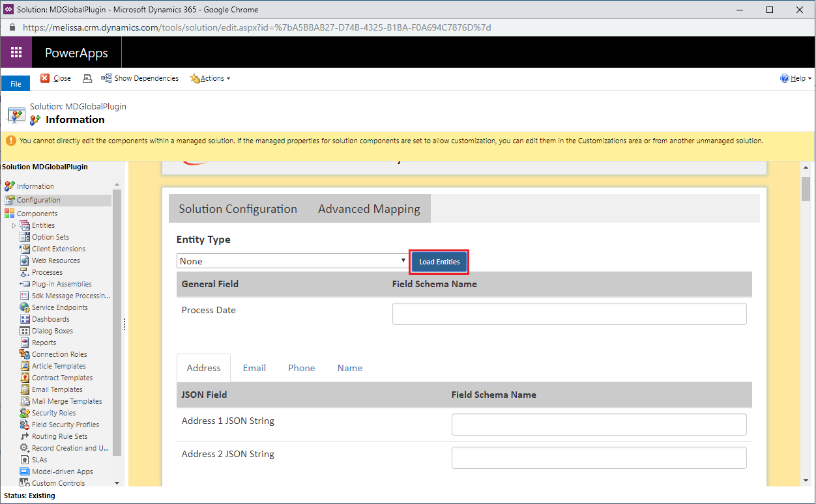Open Routing Rule Sets in sidebar
The height and width of the screenshot is (504, 816).
coord(60,436)
